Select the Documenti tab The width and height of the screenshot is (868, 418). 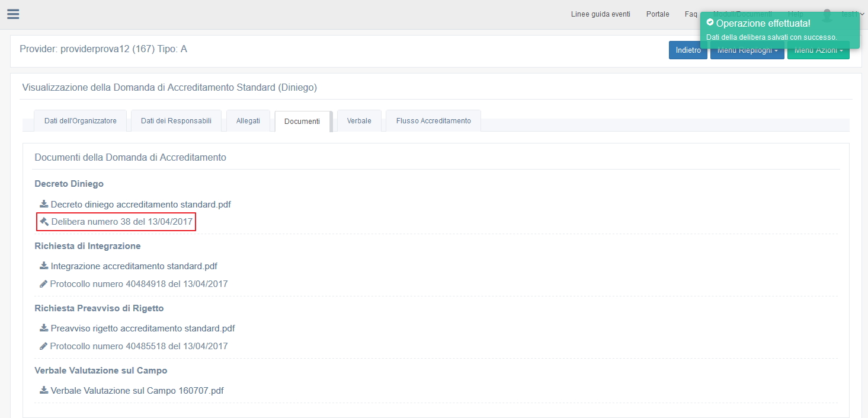click(302, 122)
